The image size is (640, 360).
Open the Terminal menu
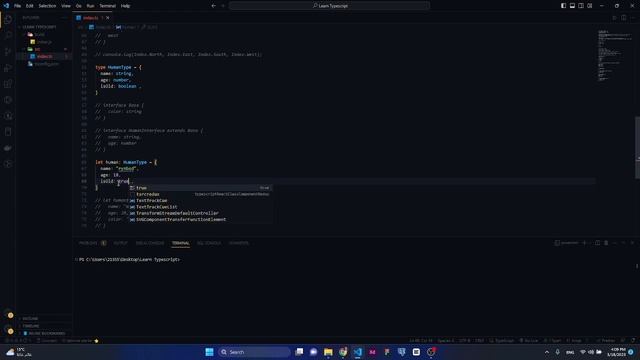click(108, 6)
